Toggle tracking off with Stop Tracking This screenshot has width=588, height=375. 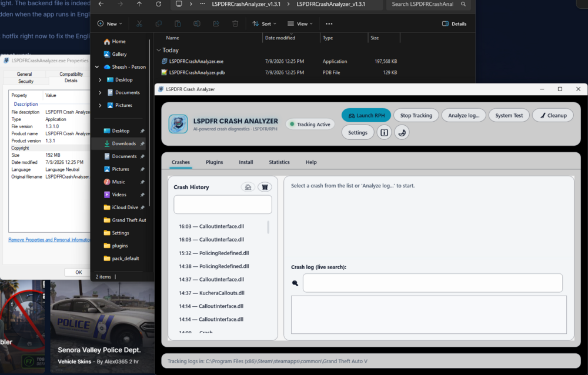click(x=416, y=116)
